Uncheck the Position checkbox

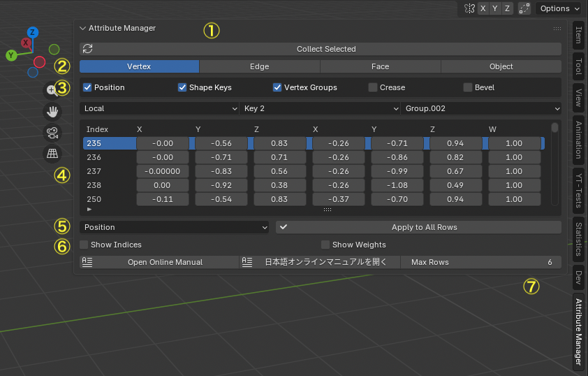(x=88, y=87)
